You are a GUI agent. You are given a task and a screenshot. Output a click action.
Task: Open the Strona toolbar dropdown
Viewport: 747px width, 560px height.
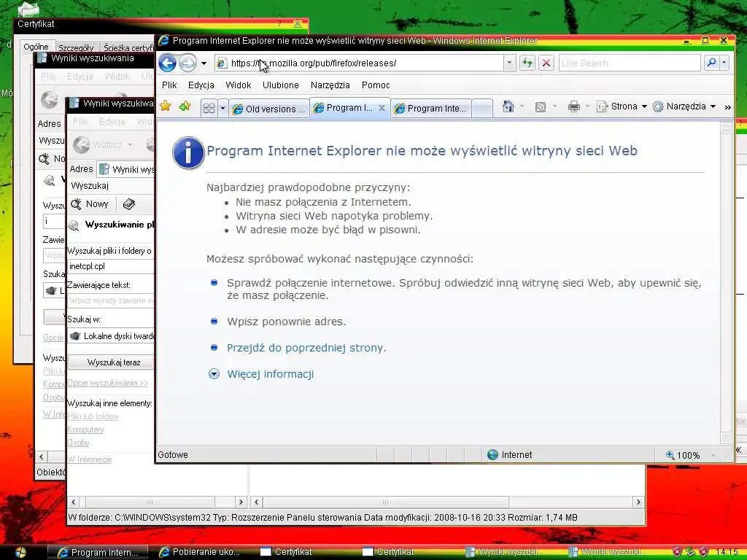(622, 106)
